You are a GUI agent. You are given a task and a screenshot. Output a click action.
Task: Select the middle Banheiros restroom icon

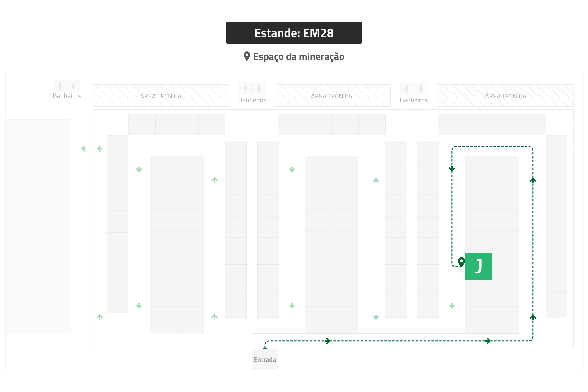coord(252,88)
